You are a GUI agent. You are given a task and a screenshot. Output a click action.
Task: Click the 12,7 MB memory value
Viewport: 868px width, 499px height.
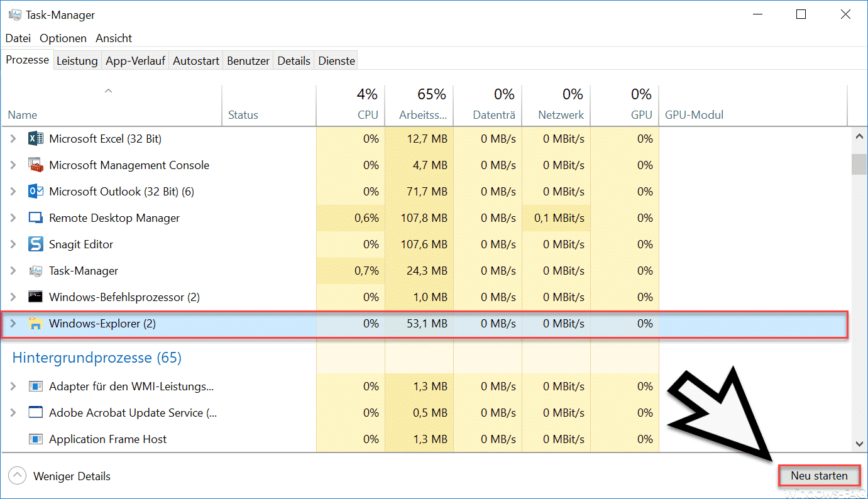427,139
